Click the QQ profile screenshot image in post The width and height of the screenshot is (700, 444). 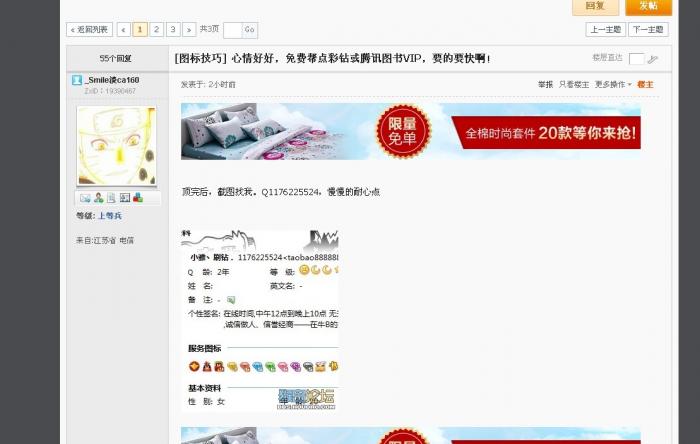tap(260, 320)
